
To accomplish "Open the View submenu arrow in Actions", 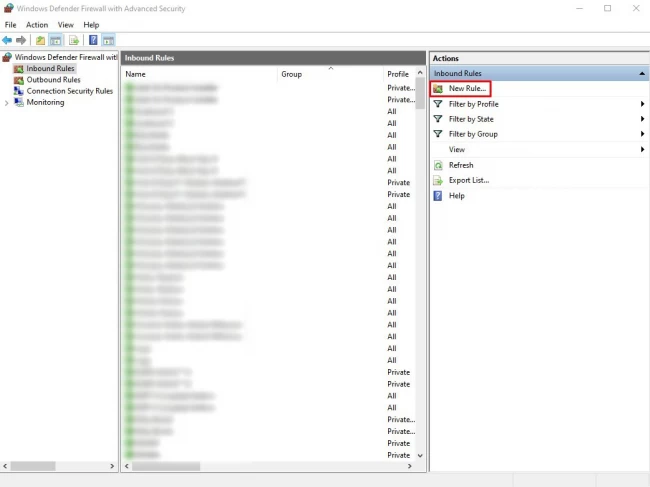I will point(642,149).
